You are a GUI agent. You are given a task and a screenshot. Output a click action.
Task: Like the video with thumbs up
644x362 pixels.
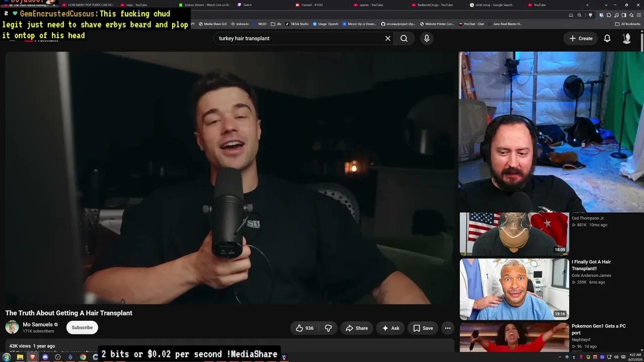point(305,328)
